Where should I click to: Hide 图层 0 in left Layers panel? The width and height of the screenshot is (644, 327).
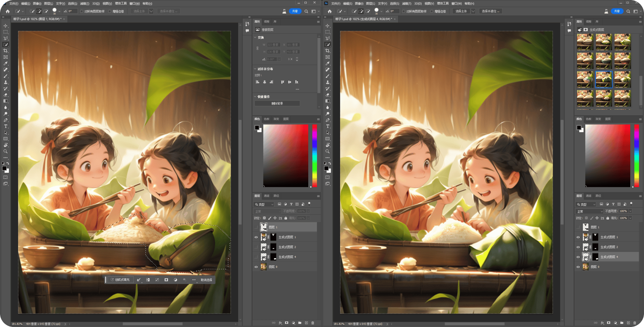[x=256, y=267]
